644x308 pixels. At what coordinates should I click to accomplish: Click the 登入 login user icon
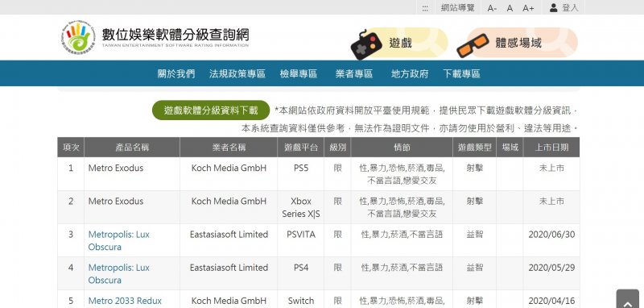point(553,7)
